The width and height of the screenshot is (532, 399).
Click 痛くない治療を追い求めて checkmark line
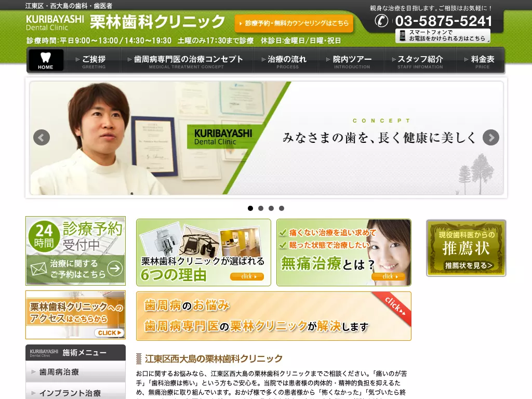click(x=328, y=233)
